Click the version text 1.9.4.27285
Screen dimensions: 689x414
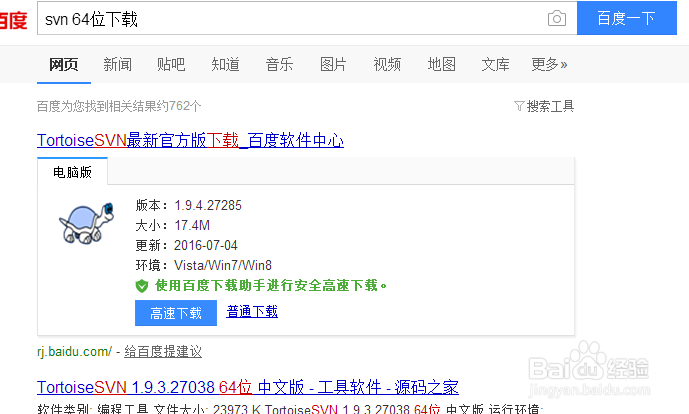(208, 205)
